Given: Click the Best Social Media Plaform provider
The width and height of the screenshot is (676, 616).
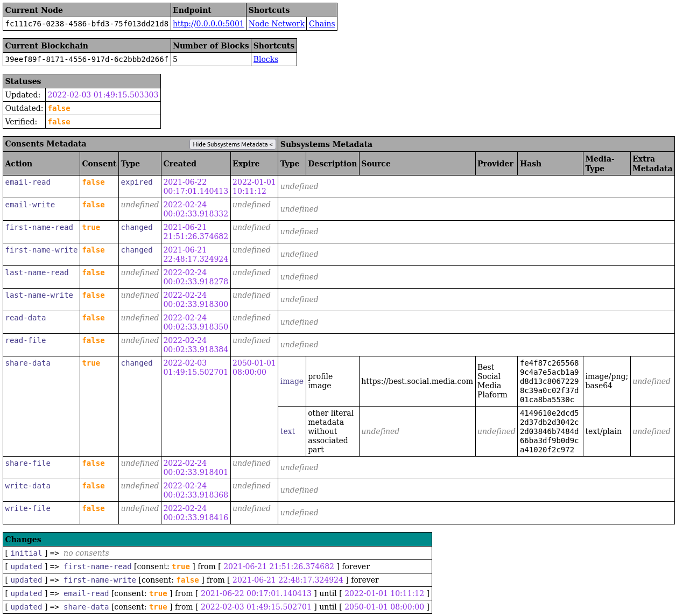Looking at the screenshot, I should [492, 381].
